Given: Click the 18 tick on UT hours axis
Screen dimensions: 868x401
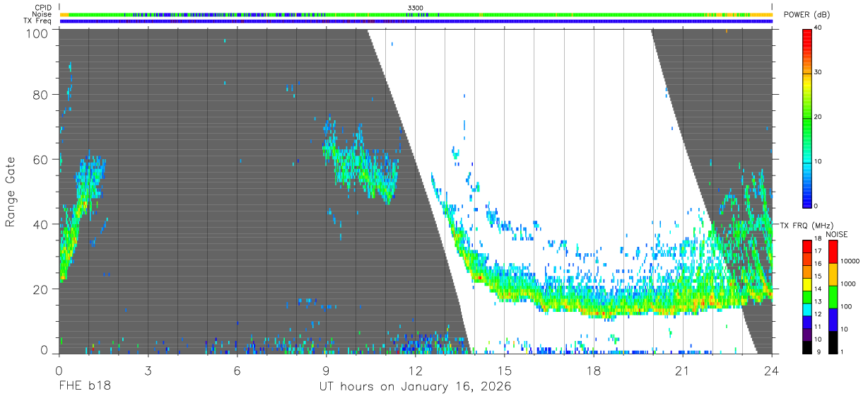Looking at the screenshot, I should click(594, 370).
